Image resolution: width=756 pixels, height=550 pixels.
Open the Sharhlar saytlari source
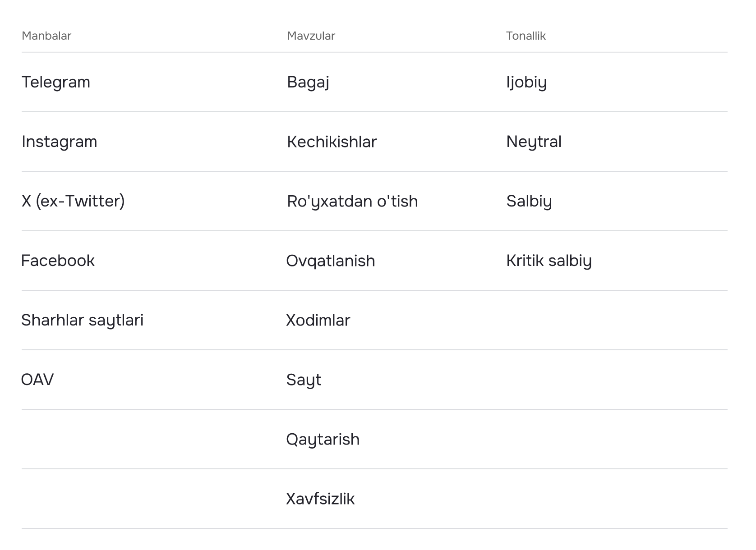pyautogui.click(x=83, y=320)
